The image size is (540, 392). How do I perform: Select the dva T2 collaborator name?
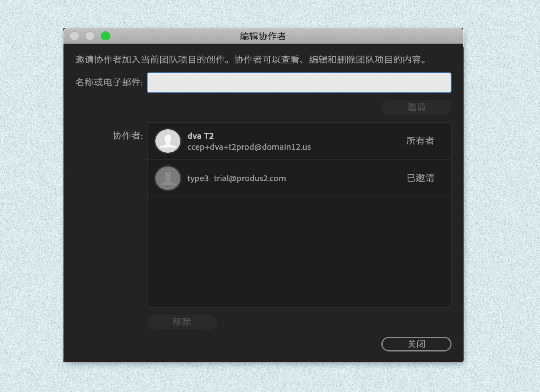pos(200,136)
